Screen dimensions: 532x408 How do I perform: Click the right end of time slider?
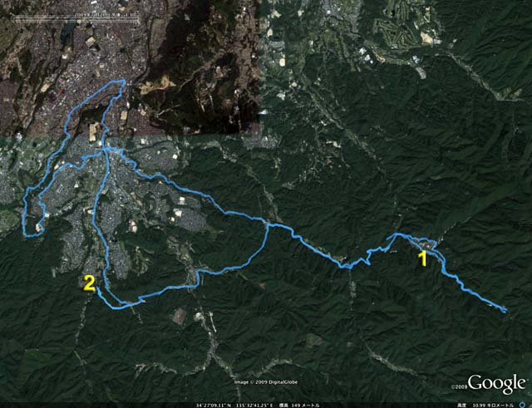(x=137, y=18)
